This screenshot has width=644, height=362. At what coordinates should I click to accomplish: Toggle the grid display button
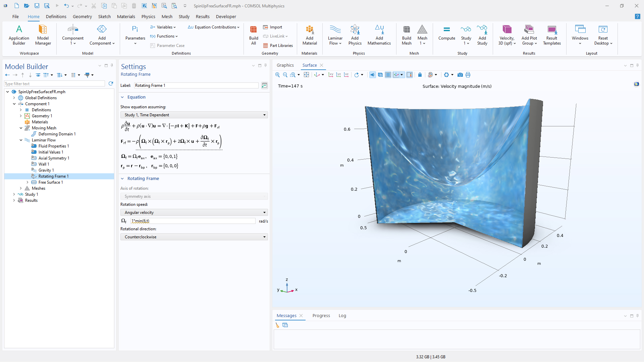(388, 75)
